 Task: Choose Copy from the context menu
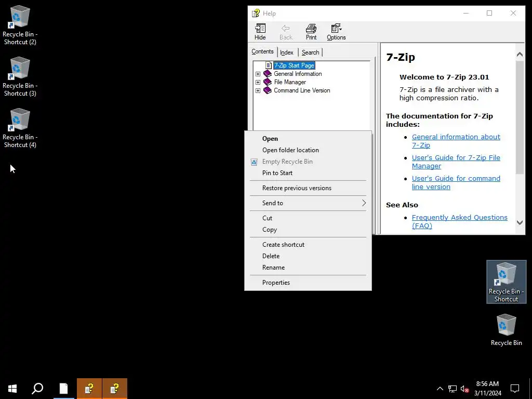tap(308, 229)
